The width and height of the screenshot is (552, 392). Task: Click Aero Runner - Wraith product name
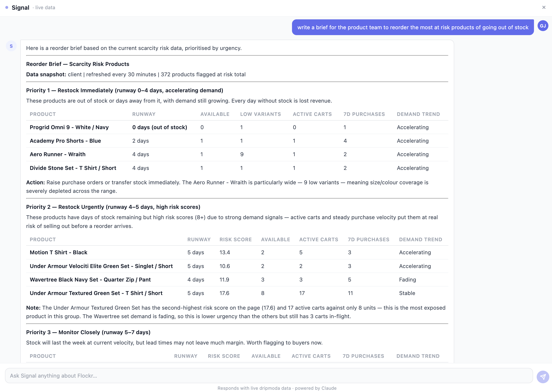[57, 154]
